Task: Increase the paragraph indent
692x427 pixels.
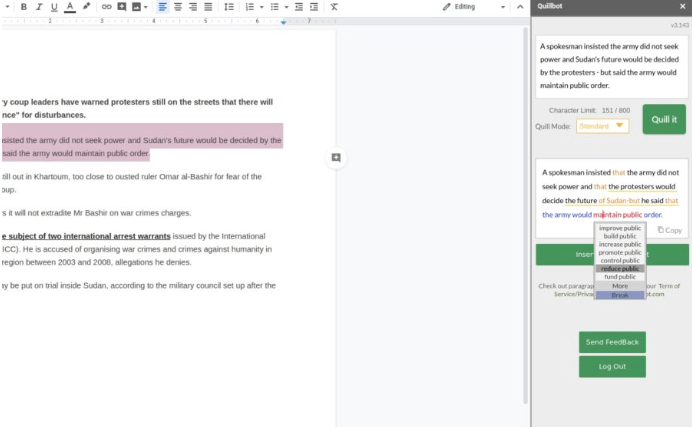Action: point(314,7)
